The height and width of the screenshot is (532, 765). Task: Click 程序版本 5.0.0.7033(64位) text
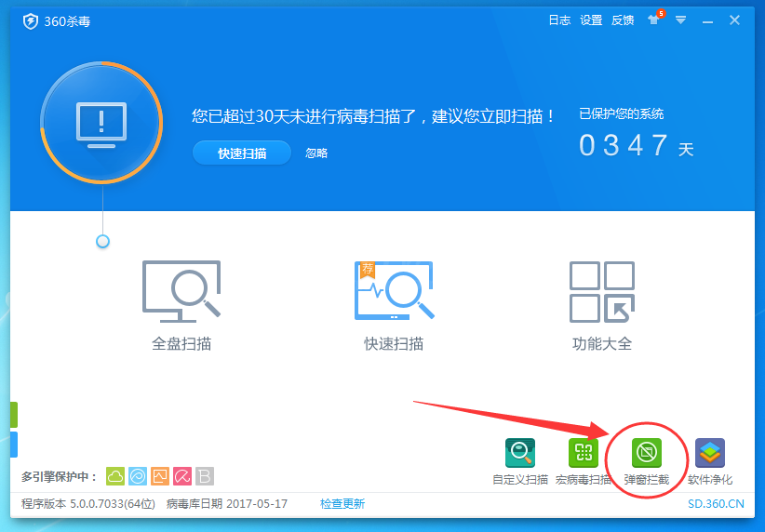tap(88, 504)
